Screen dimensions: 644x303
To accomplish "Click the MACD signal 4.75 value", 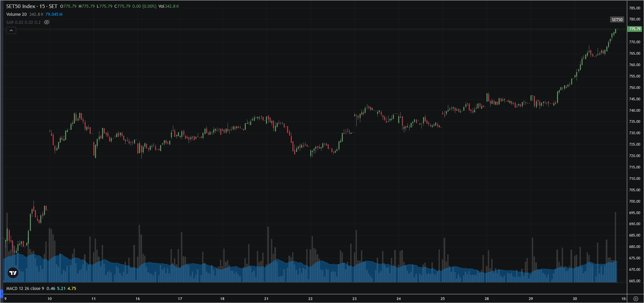I will coord(72,289).
